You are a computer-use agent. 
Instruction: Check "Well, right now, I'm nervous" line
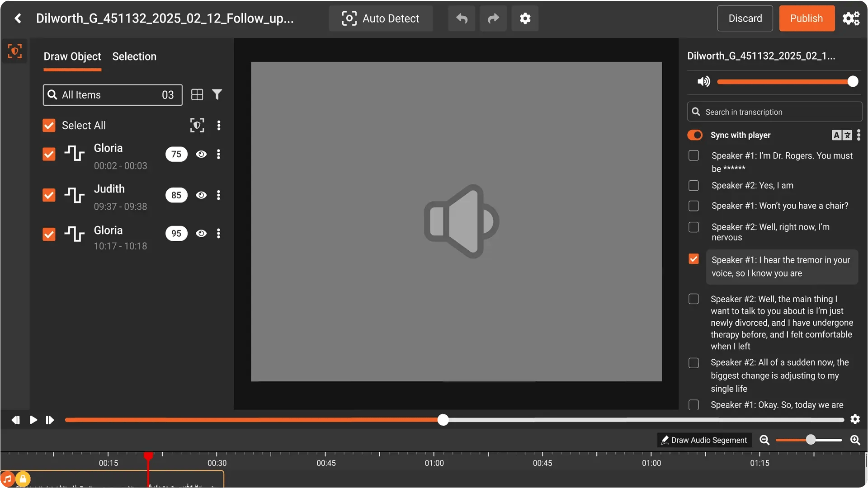pyautogui.click(x=693, y=227)
